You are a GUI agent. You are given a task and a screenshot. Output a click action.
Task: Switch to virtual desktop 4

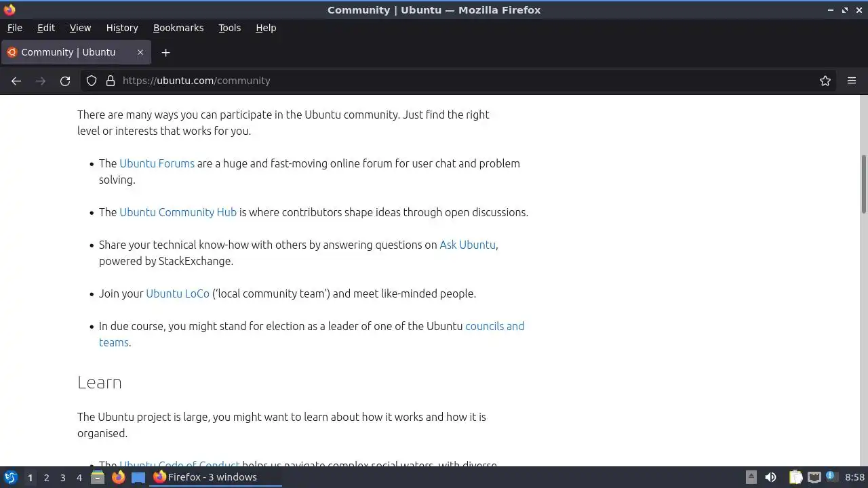click(x=79, y=477)
